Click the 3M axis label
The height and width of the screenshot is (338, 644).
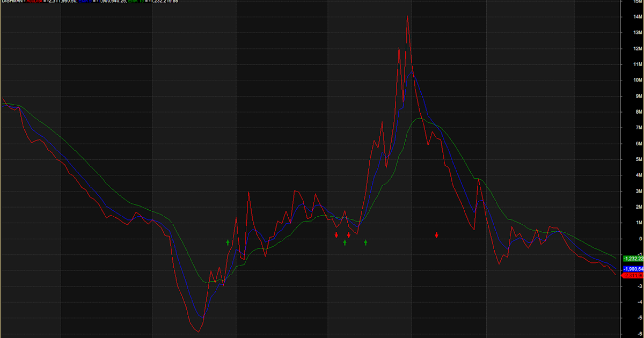click(639, 191)
